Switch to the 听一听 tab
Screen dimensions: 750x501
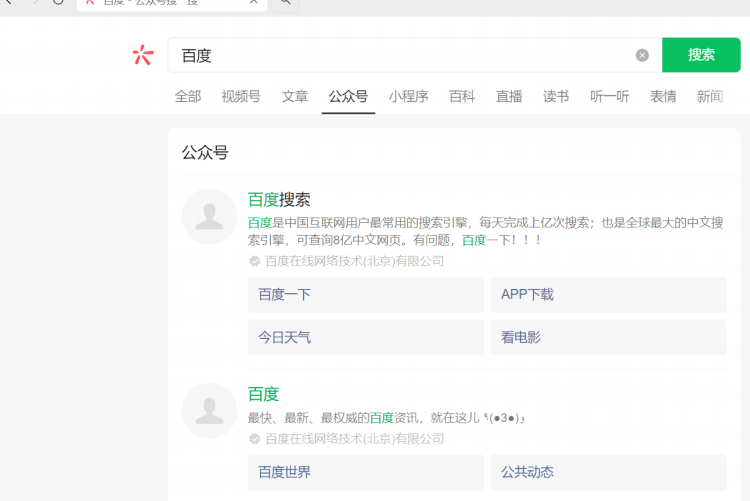pos(609,97)
